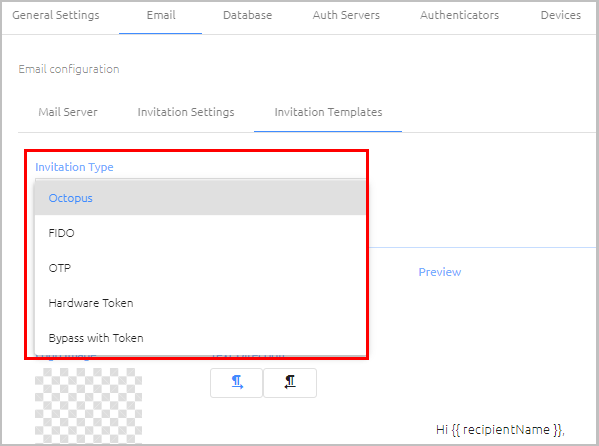Click the Email configuration heading
599x446 pixels.
69,69
